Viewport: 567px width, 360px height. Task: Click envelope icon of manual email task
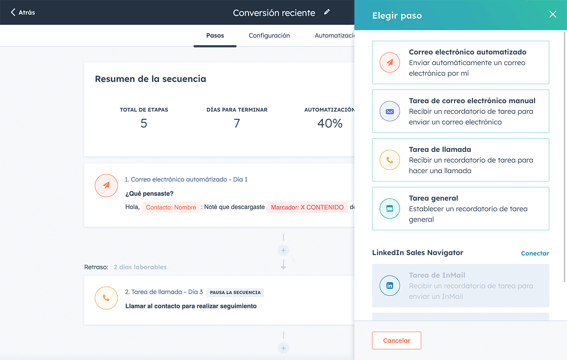(x=389, y=111)
